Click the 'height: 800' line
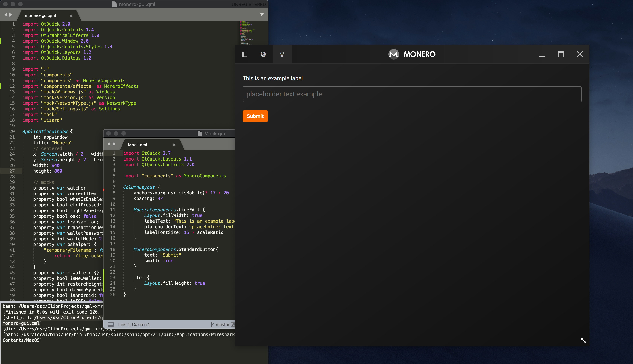The image size is (633, 364). coord(47,171)
